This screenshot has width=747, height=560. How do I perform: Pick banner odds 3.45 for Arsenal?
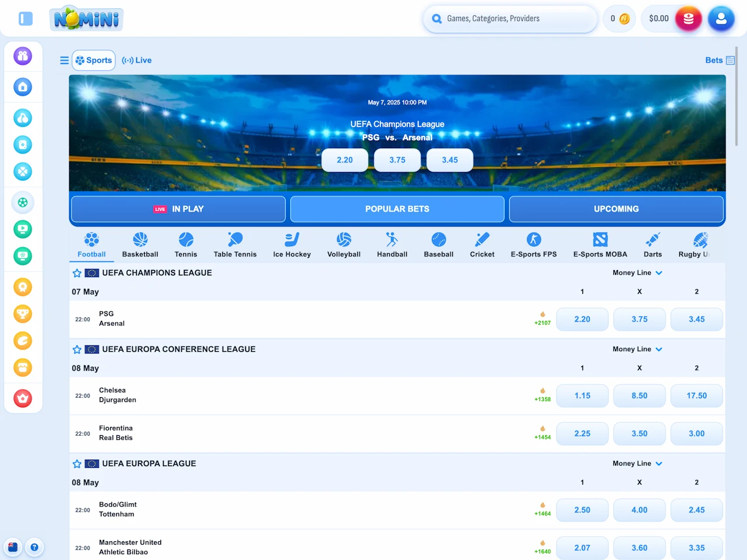coord(450,160)
